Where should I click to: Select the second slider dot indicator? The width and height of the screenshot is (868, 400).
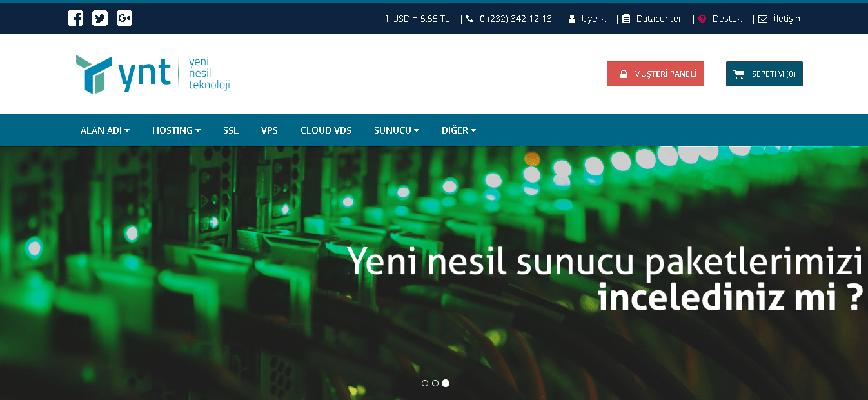click(435, 383)
